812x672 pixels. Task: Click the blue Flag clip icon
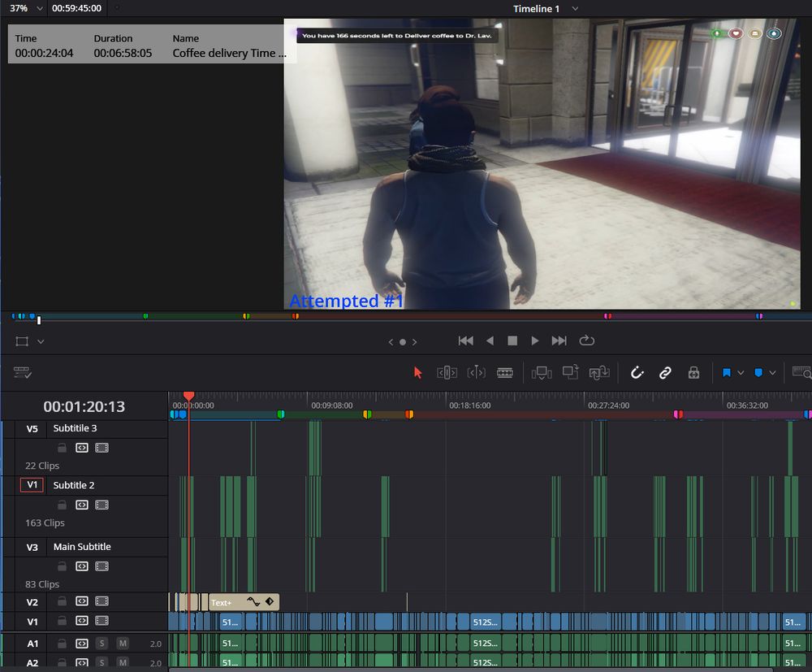point(727,372)
